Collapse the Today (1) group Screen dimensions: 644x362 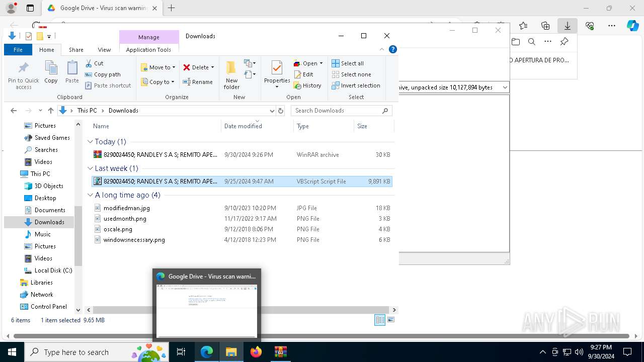tap(90, 142)
